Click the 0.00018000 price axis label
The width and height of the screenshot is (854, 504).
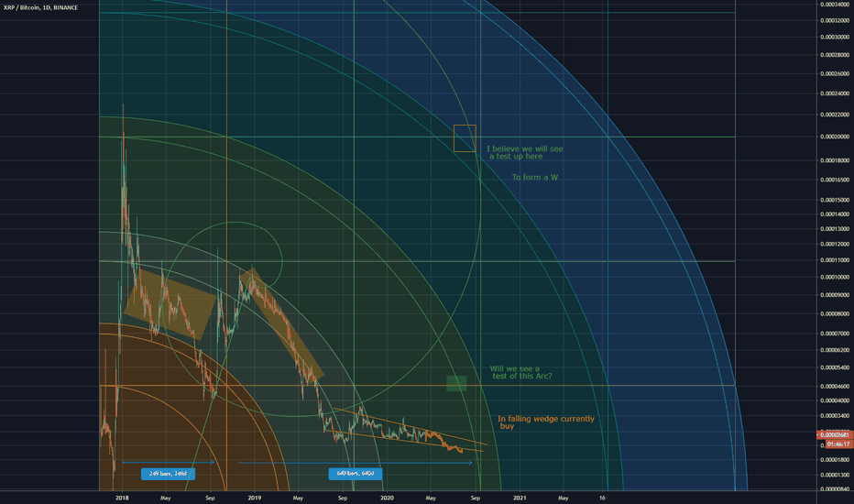click(835, 160)
